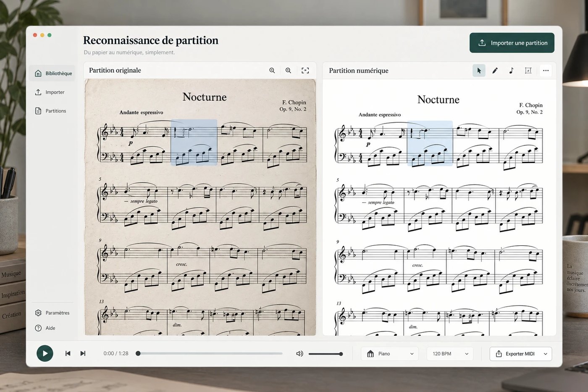Open the Exporter MIDI dropdown
588x392 pixels.
coord(521,354)
